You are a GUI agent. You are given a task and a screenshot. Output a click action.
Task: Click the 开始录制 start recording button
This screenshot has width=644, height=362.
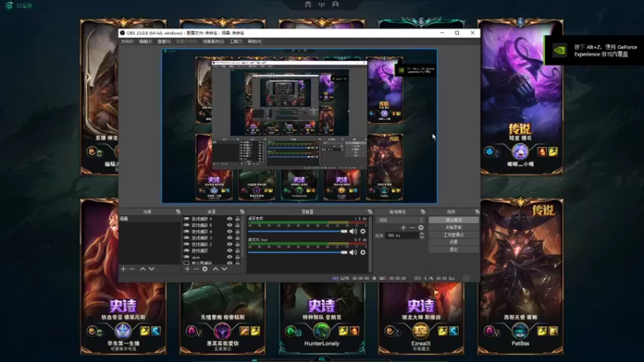tap(453, 228)
